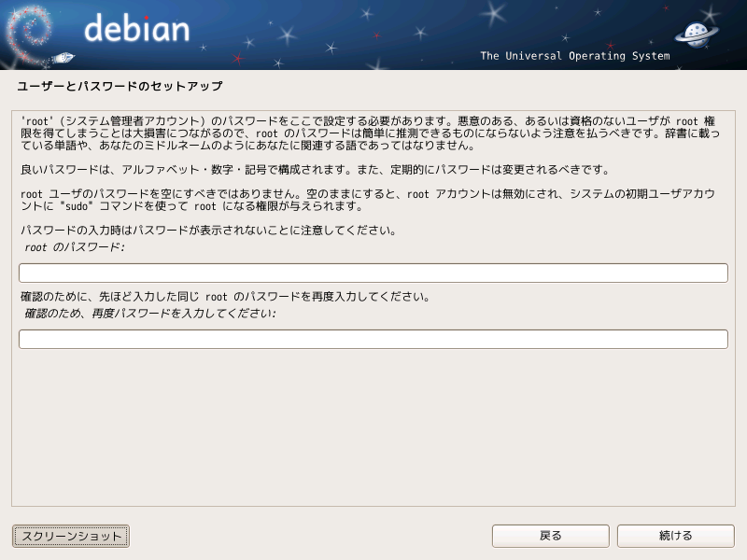Click the paragraph starting with 良いパスワードは

(x=315, y=170)
